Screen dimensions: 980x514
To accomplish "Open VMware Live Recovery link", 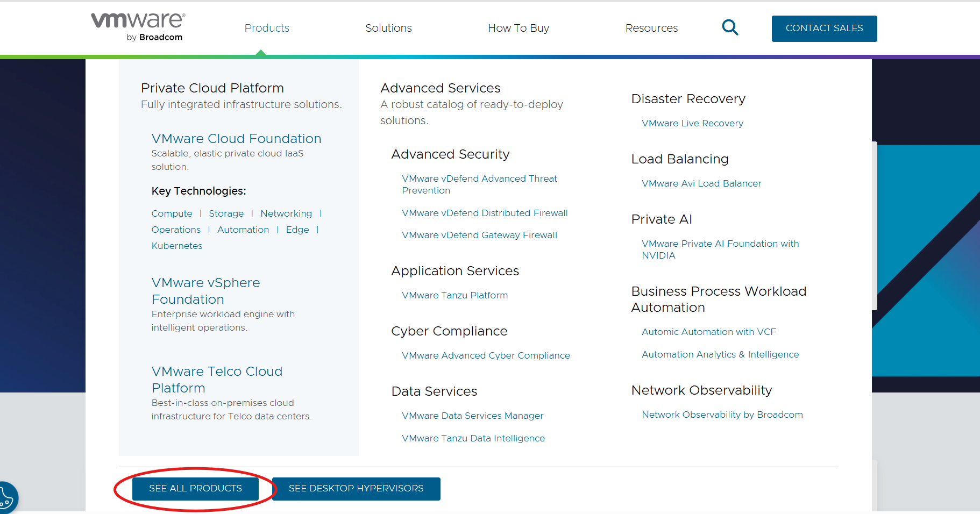I will [x=692, y=123].
